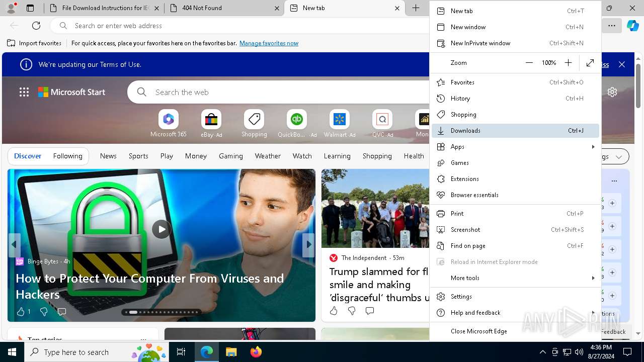Open Downloads from the menu
This screenshot has width=644, height=362.
(515, 131)
